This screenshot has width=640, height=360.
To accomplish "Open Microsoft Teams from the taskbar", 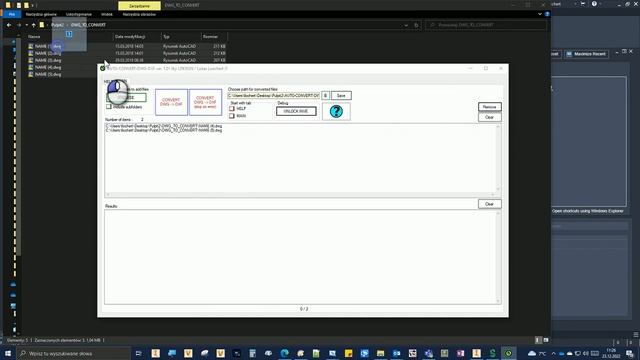I will tap(428, 353).
